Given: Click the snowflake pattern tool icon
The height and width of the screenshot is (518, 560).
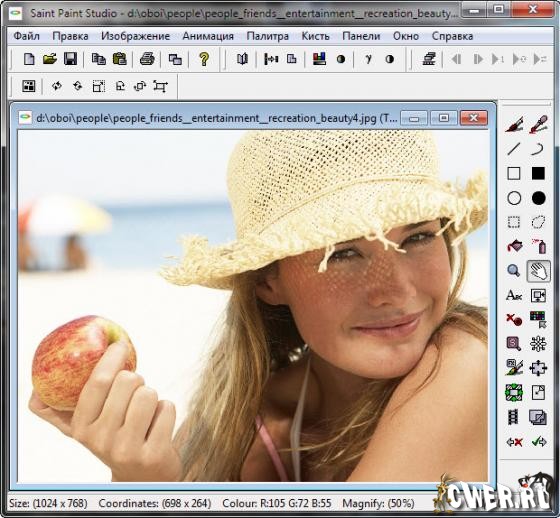Looking at the screenshot, I should click(538, 344).
